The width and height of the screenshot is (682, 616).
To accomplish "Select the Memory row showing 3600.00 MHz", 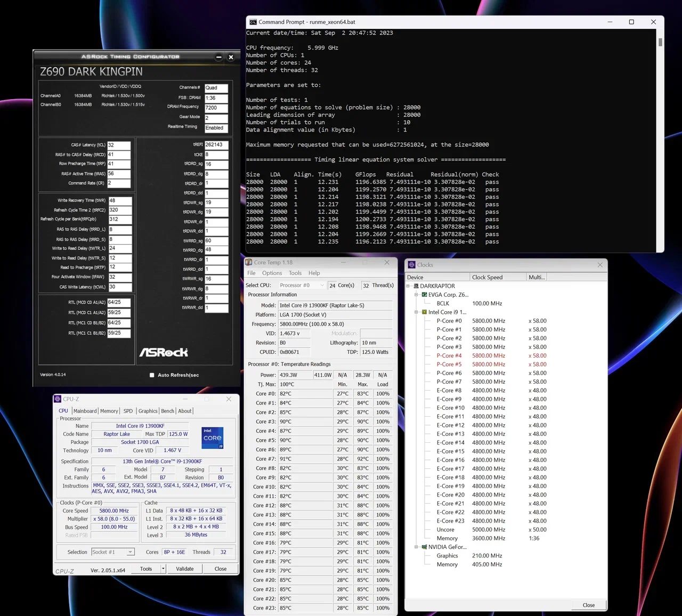I will click(488, 538).
